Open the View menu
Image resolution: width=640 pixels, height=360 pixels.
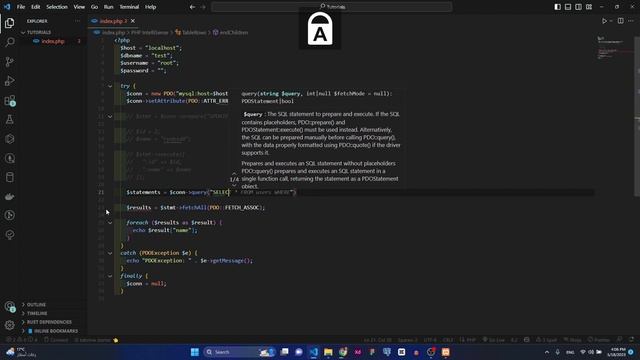79,7
